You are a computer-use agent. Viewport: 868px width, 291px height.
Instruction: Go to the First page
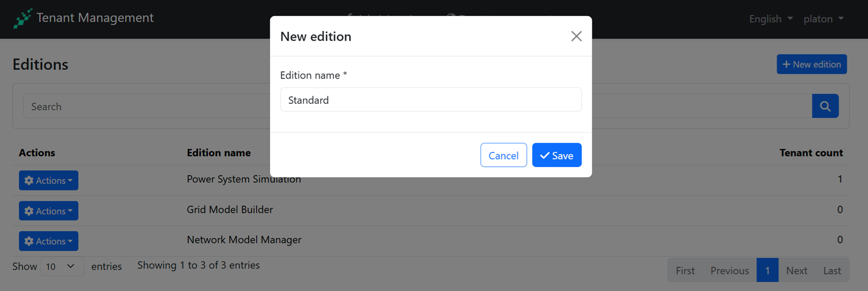(685, 270)
